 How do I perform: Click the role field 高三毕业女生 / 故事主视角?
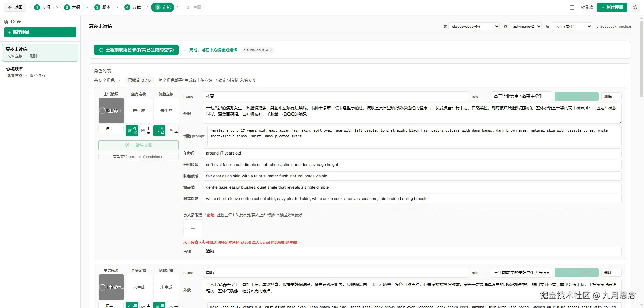click(x=522, y=96)
